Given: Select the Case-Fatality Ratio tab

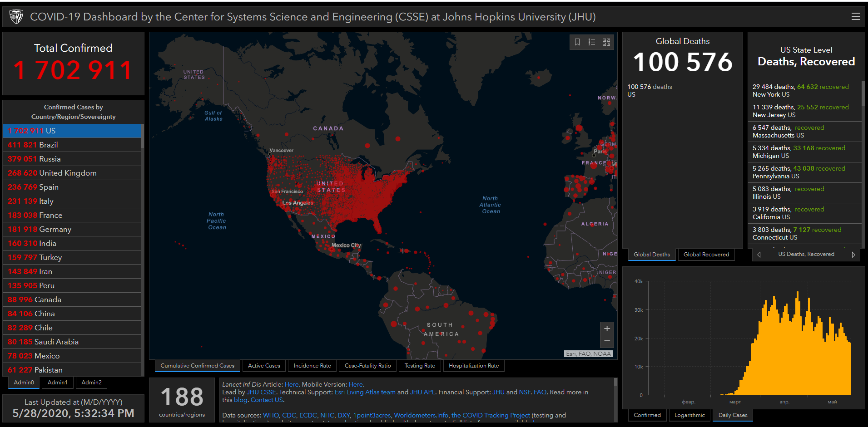Looking at the screenshot, I should [367, 366].
